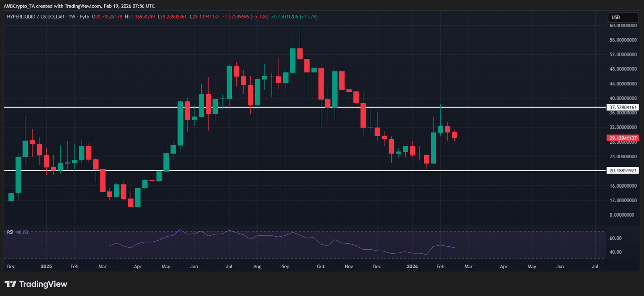
Task: Click the RSI 40.00 scale label
Action: pyautogui.click(x=615, y=252)
